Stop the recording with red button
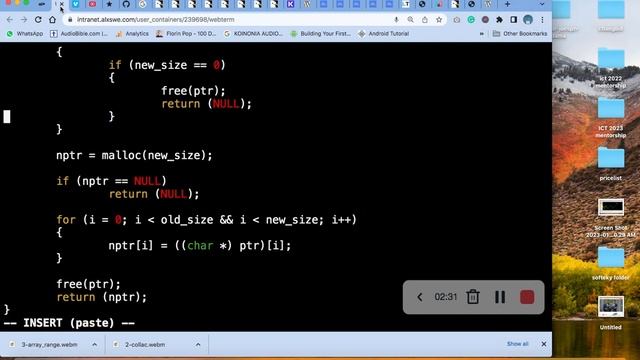Image resolution: width=640 pixels, height=360 pixels. [x=527, y=297]
